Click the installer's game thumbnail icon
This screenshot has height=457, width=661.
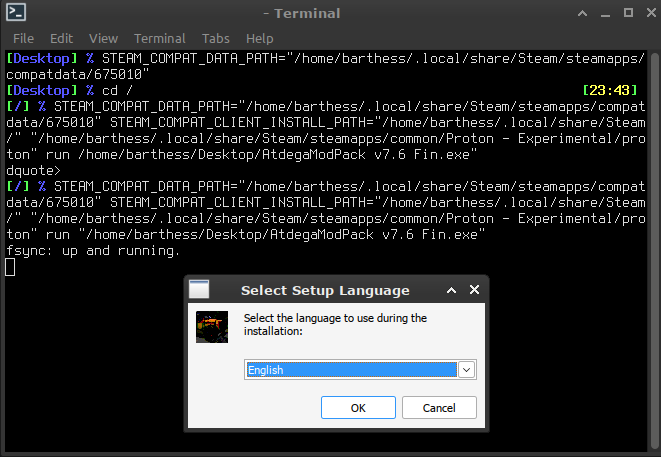(212, 328)
